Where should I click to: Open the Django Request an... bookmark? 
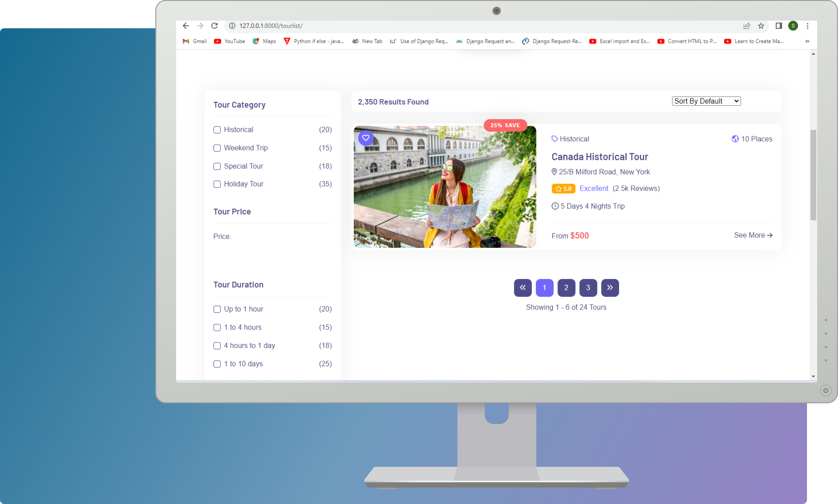click(x=486, y=41)
